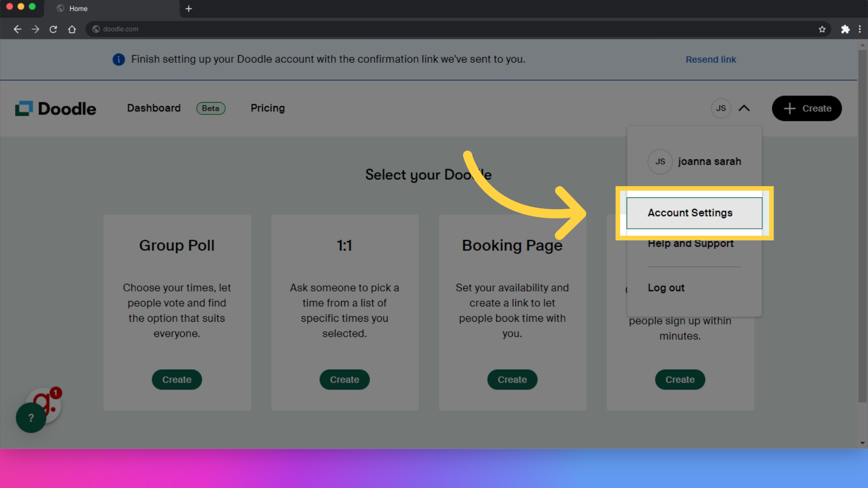Select the Pricing menu item
The image size is (868, 488).
[267, 108]
